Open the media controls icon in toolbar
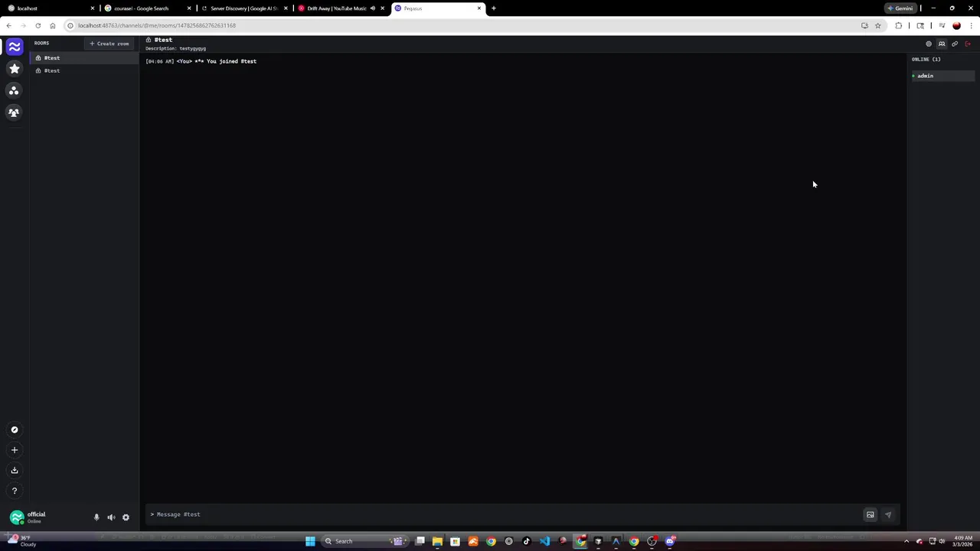980x551 pixels. [942, 25]
